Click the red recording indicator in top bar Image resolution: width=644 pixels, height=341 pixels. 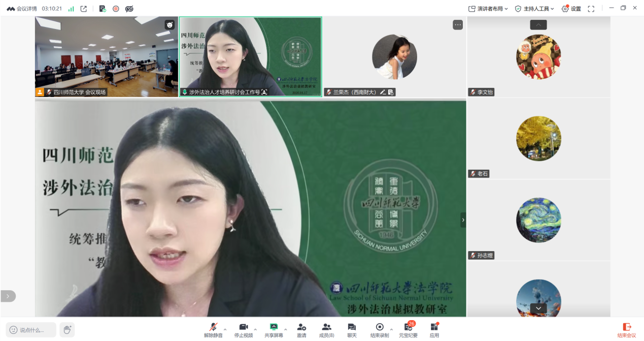[x=116, y=9]
